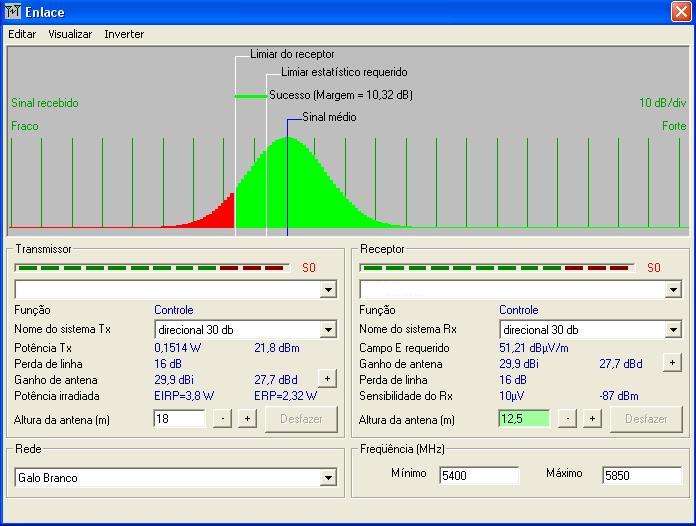Decrease the transmitter antenna height
Screen dimensions: 696x526
[x=222, y=419]
